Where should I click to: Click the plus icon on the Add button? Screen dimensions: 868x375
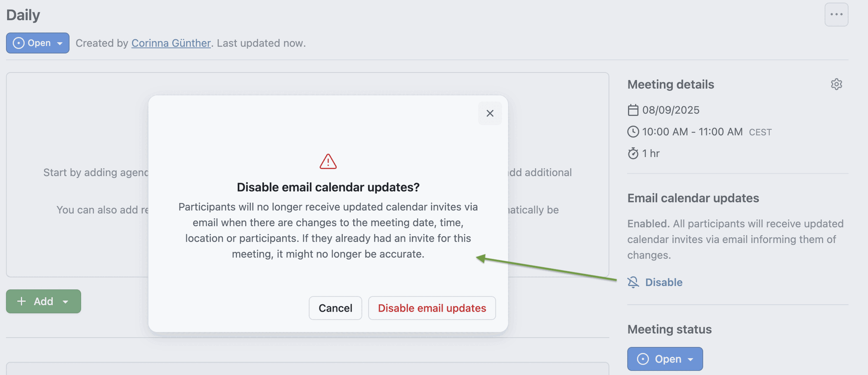click(x=21, y=301)
